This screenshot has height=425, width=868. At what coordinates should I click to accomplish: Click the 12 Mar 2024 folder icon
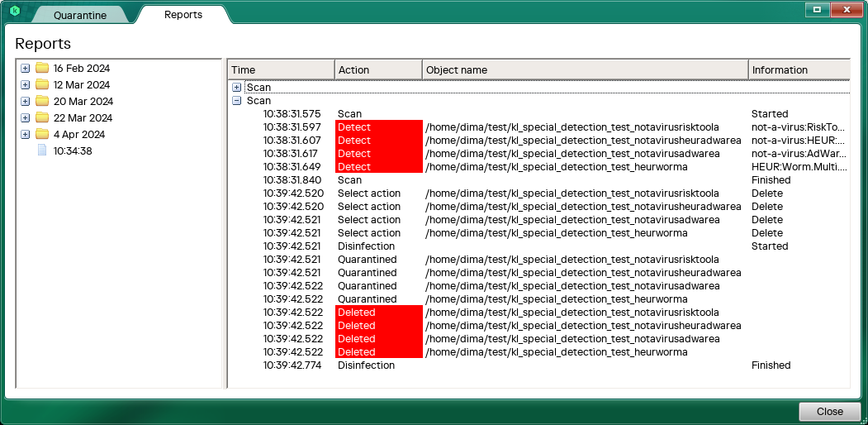click(42, 85)
